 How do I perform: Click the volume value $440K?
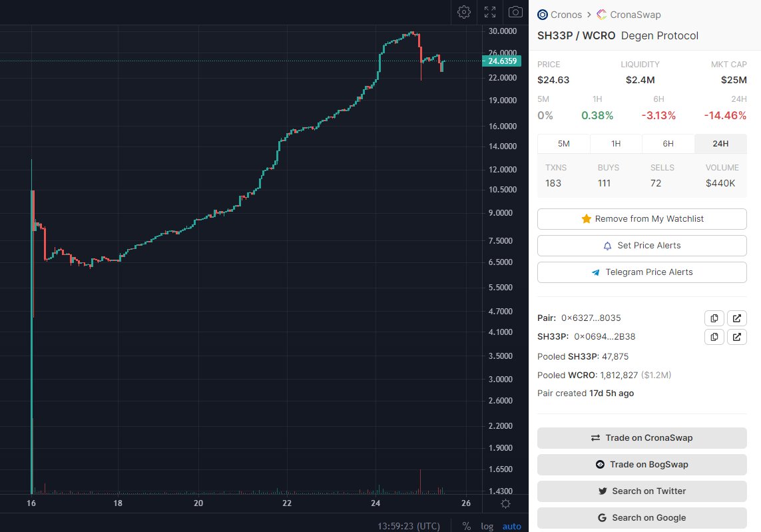pos(720,184)
